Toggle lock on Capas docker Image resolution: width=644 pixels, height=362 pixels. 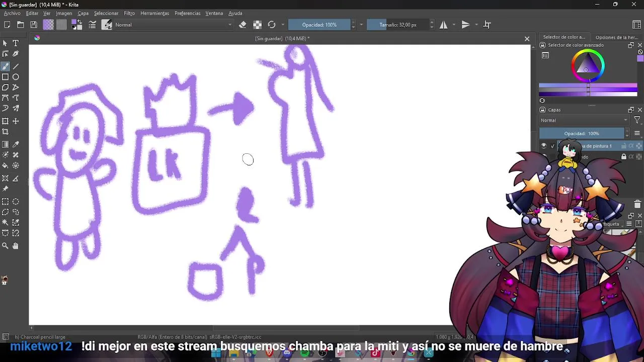(543, 110)
